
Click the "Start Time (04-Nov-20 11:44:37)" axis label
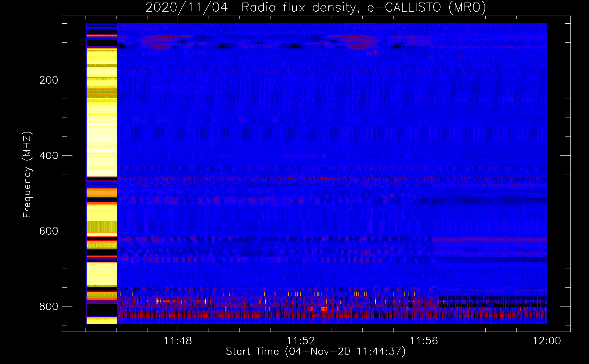pyautogui.click(x=316, y=352)
